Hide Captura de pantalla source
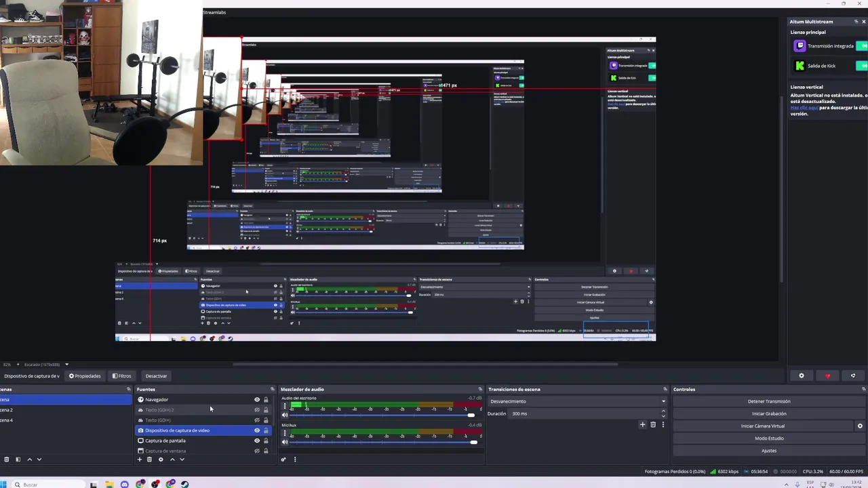This screenshot has height=488, width=868. pos(257,441)
